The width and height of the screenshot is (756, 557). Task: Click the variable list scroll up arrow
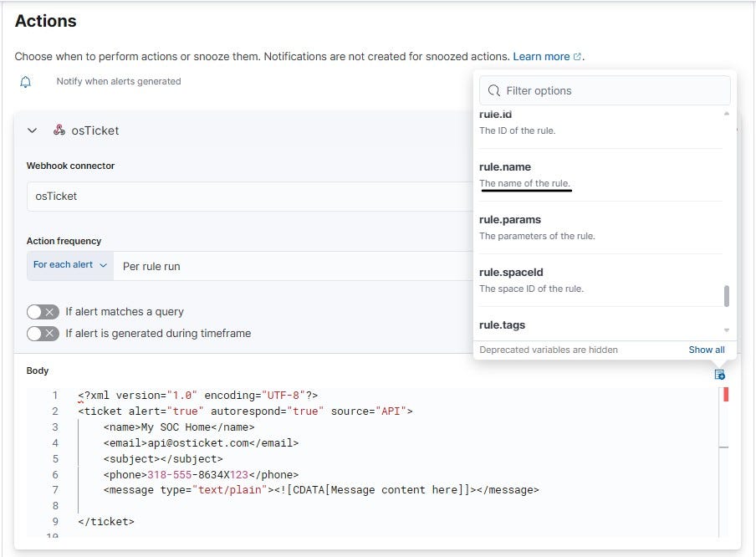727,114
